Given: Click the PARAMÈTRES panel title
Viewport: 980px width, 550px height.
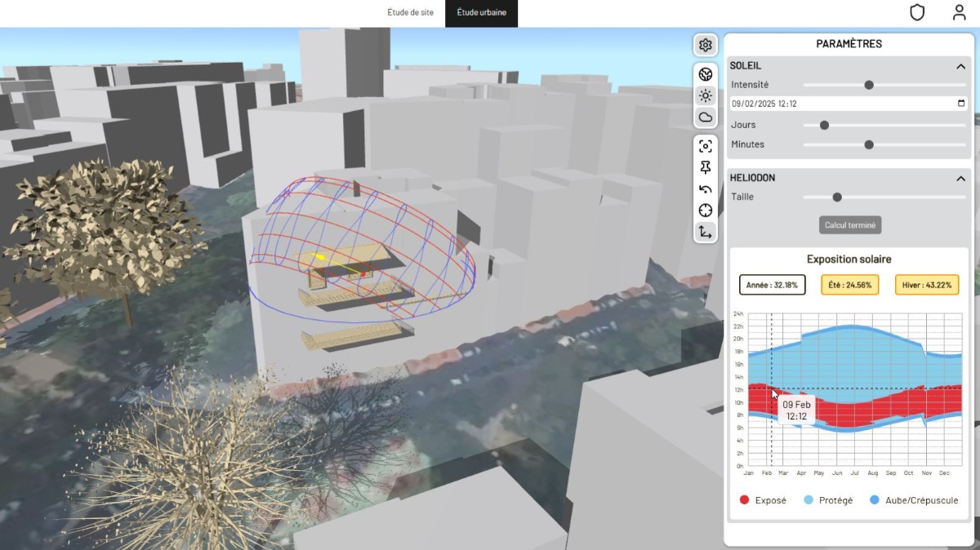Looking at the screenshot, I should pyautogui.click(x=849, y=44).
